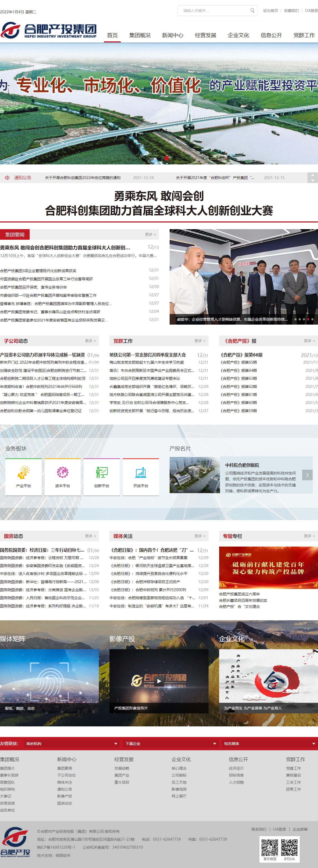Open 更多 in the 集团要闻 section
The width and height of the screenshot is (318, 868).
coord(151,234)
